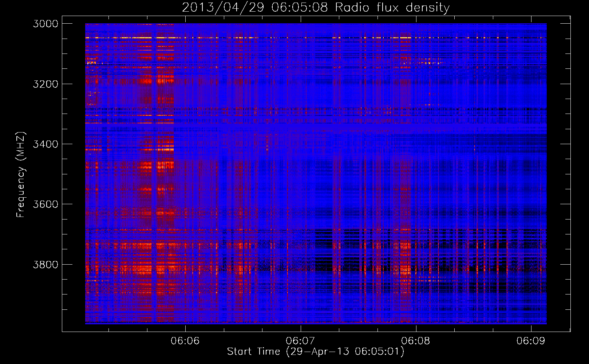Click the 3200 frequency tick label
The height and width of the screenshot is (364, 589).
point(46,84)
